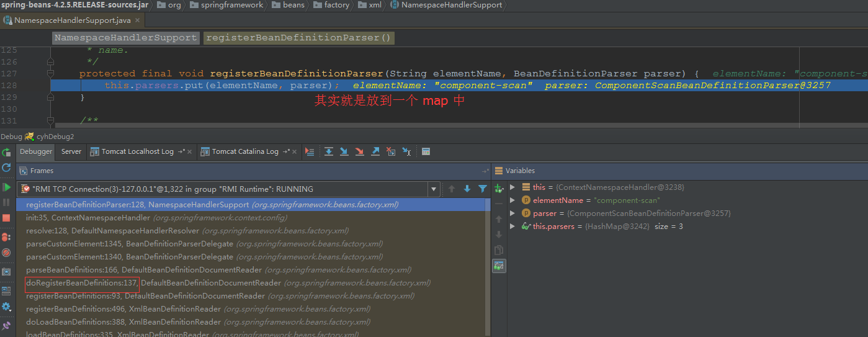Switch to the Debugger tab
The image size is (868, 337).
[36, 151]
